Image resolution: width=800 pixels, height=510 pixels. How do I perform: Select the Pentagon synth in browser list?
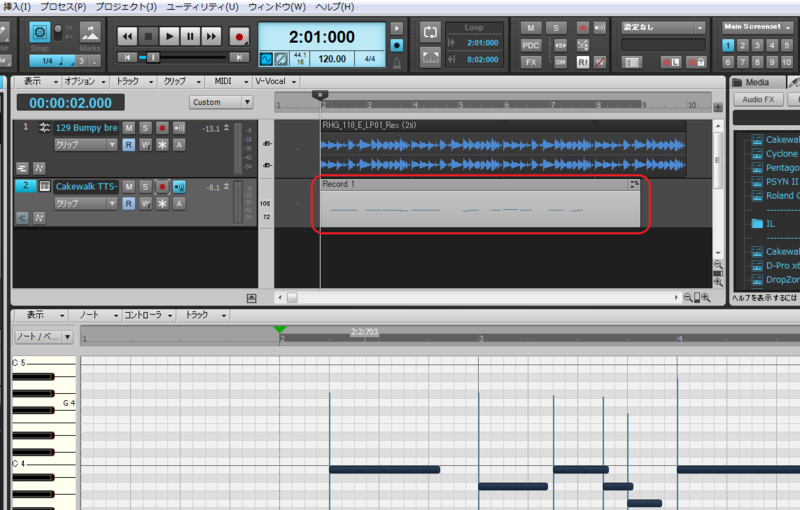[x=781, y=167]
